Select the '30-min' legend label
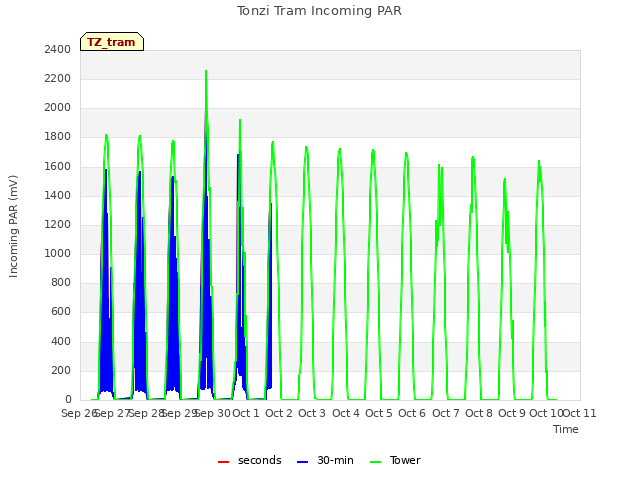The height and width of the screenshot is (480, 640). tap(335, 460)
